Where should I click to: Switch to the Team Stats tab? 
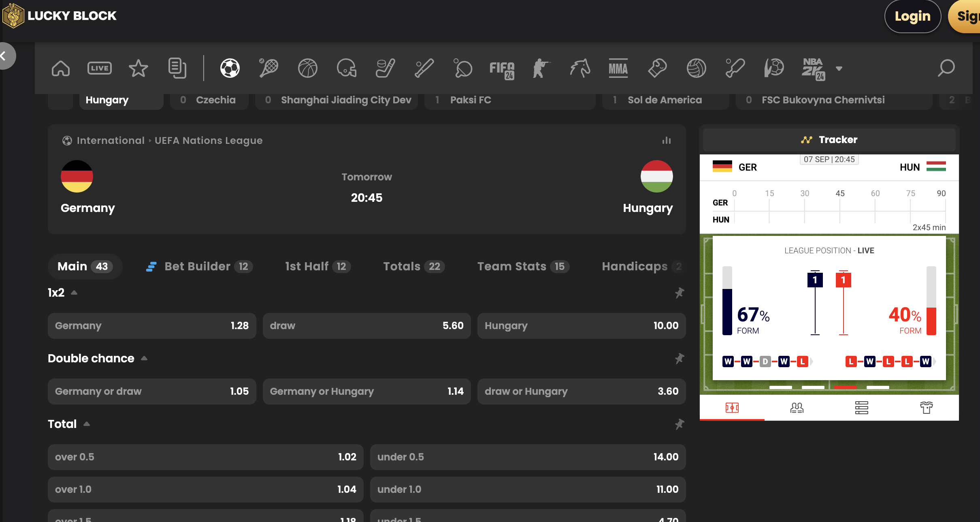click(x=523, y=266)
